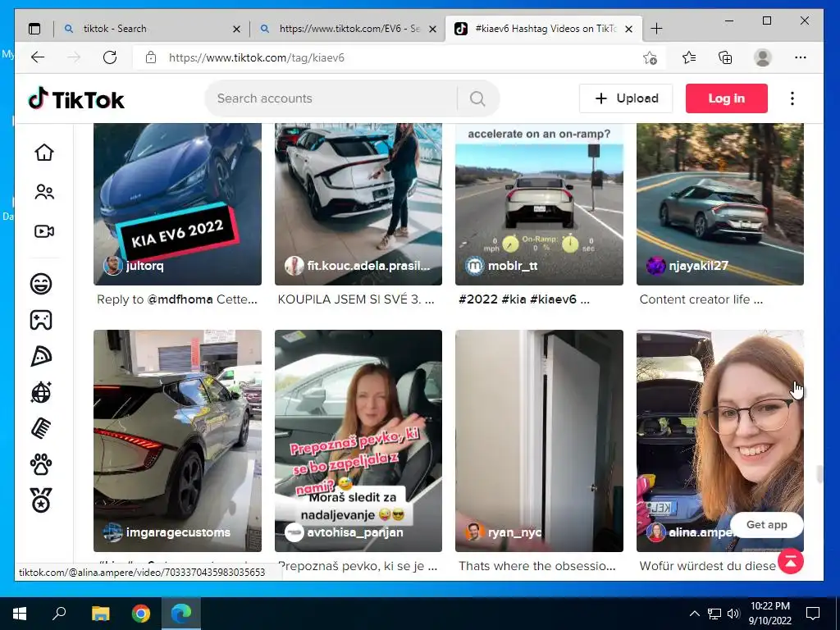Select the Gaming controller category icon
Screen dimensions: 840x630
coord(41,320)
